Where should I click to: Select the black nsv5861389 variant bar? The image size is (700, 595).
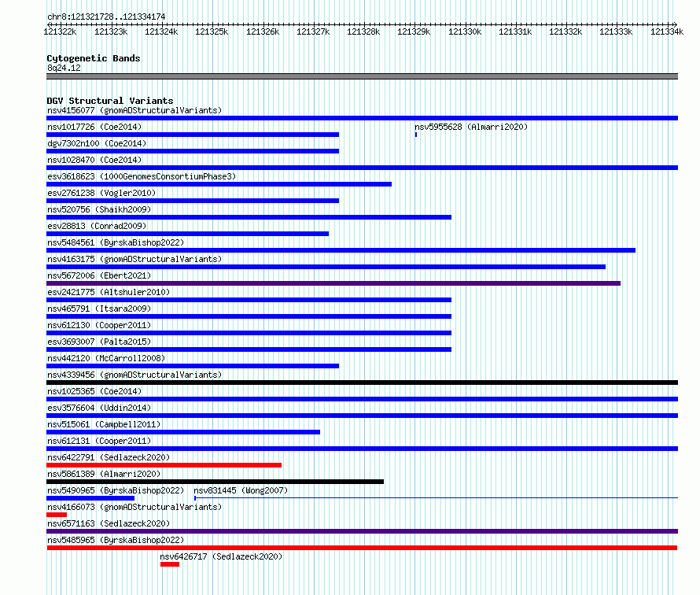(216, 482)
